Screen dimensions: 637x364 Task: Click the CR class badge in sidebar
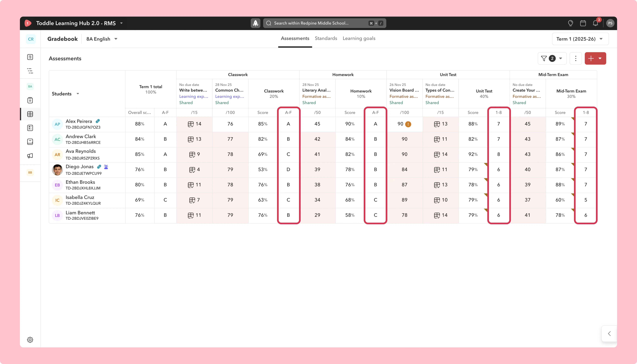tap(31, 39)
